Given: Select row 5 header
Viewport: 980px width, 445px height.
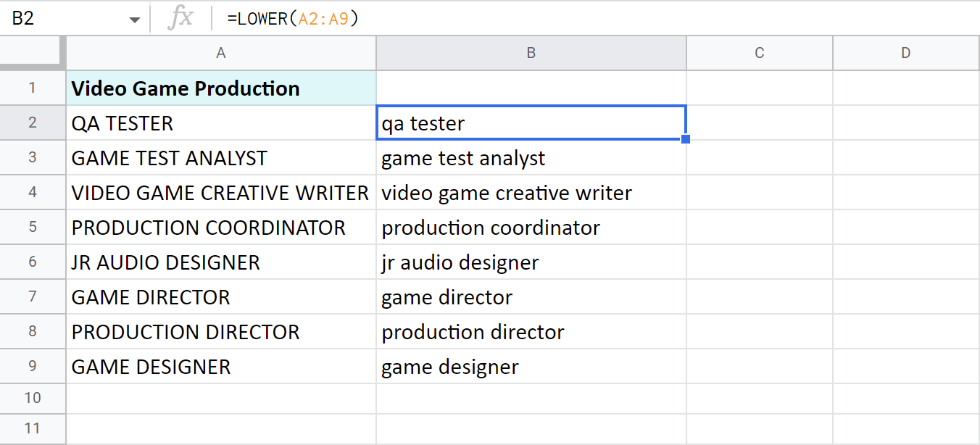Looking at the screenshot, I should (33, 227).
